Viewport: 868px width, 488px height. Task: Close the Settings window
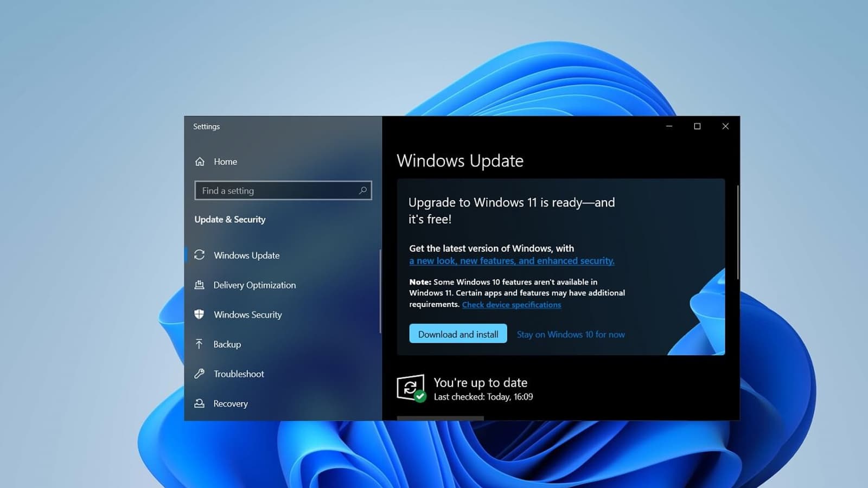pyautogui.click(x=725, y=126)
